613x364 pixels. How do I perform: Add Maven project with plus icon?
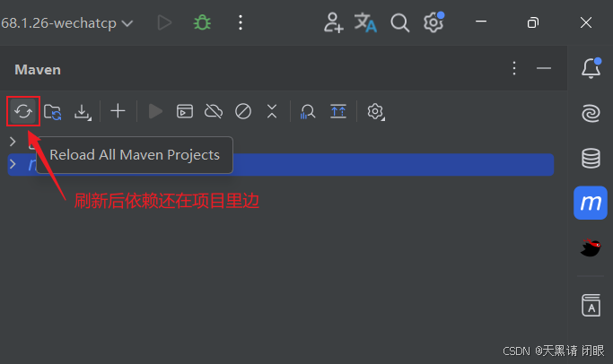coord(118,111)
